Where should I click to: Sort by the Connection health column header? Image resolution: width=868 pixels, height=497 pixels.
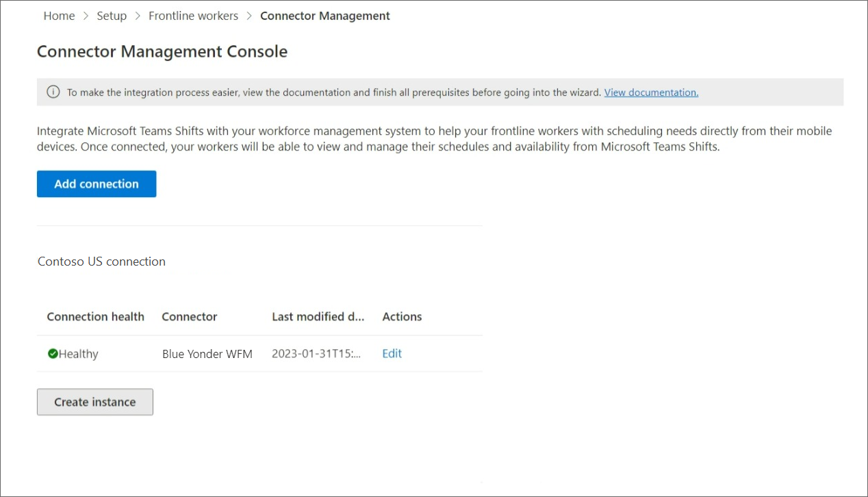95,316
